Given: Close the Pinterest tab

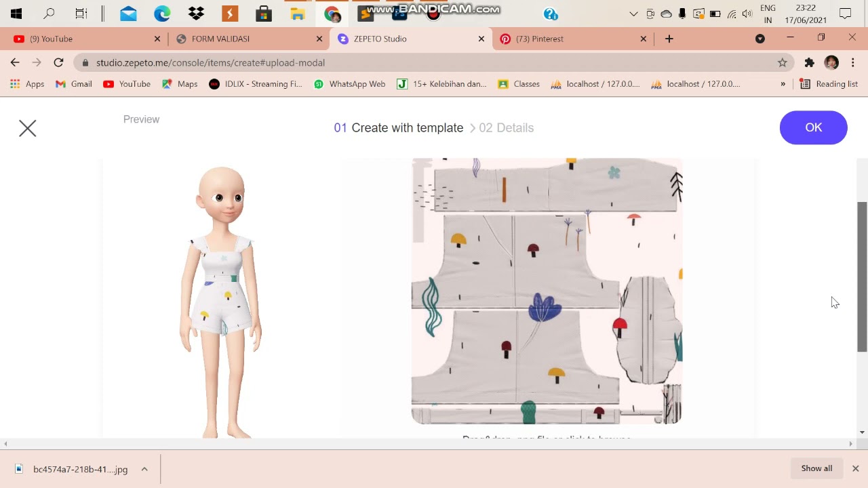Looking at the screenshot, I should [644, 39].
